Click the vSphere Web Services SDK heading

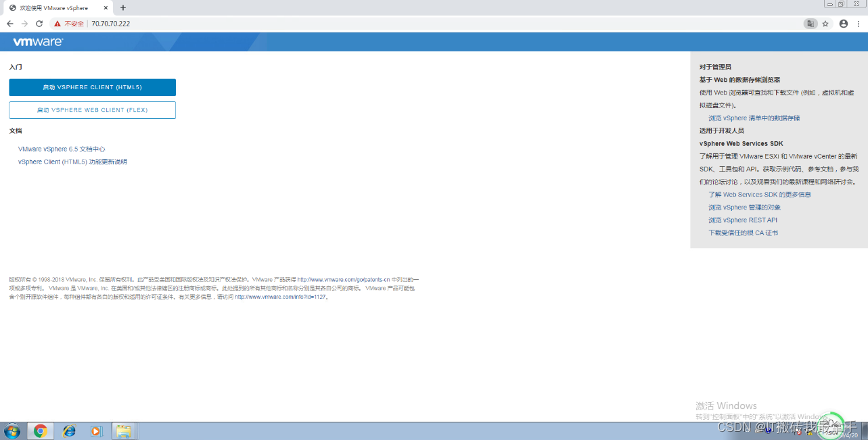point(741,143)
